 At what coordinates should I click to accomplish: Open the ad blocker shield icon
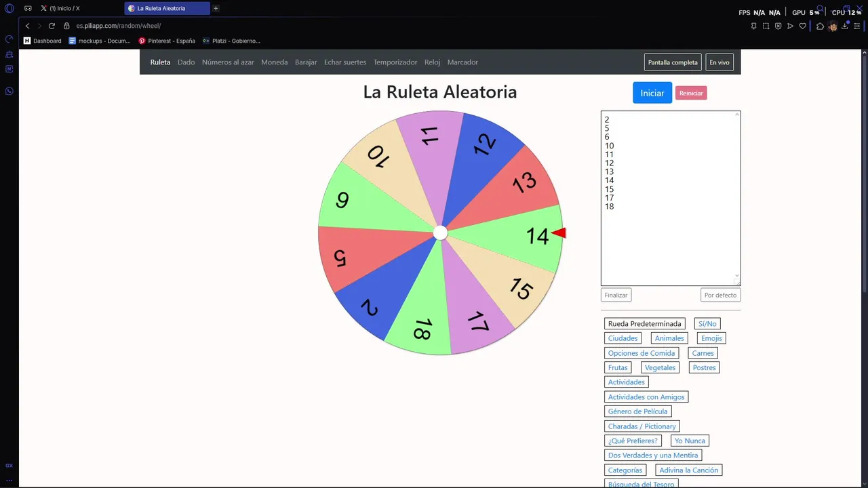pos(778,26)
